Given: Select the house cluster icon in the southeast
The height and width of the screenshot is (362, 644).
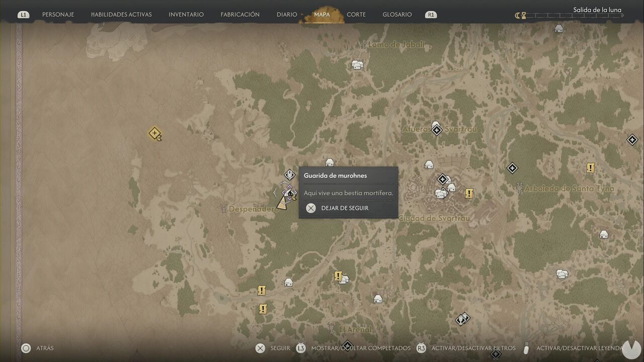Looking at the screenshot, I should pos(562,274).
